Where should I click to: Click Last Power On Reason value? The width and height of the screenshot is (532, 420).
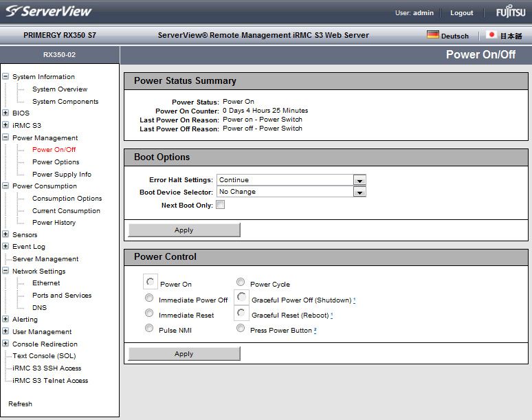(263, 120)
